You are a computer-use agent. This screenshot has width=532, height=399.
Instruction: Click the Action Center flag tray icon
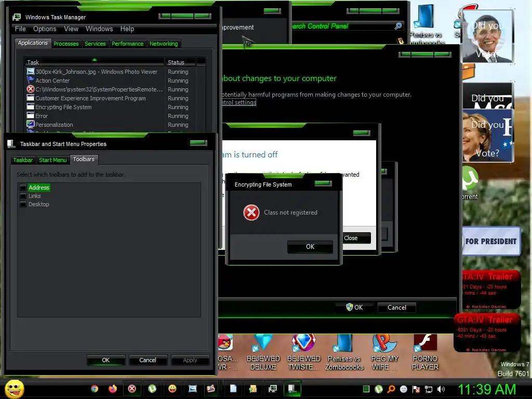coord(416,389)
